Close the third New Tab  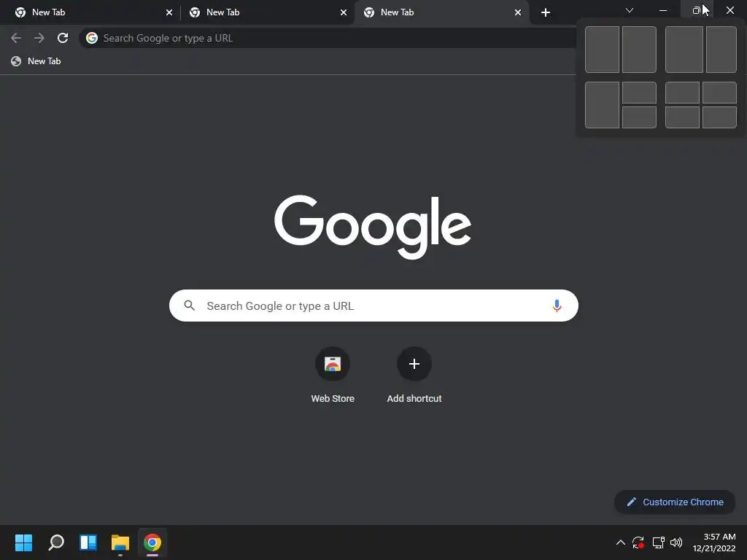pyautogui.click(x=518, y=12)
